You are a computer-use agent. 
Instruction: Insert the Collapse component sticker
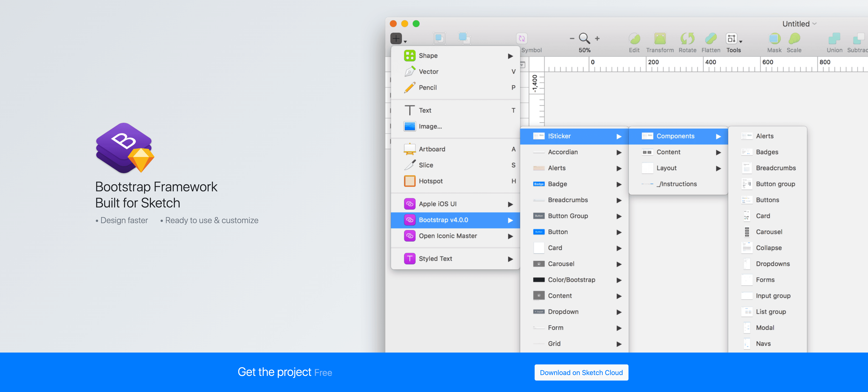tap(768, 248)
